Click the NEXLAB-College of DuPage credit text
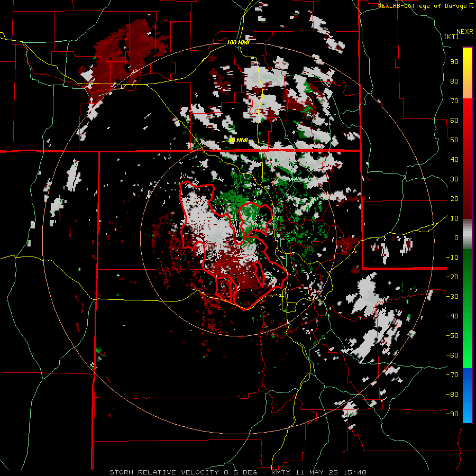 tap(423, 6)
